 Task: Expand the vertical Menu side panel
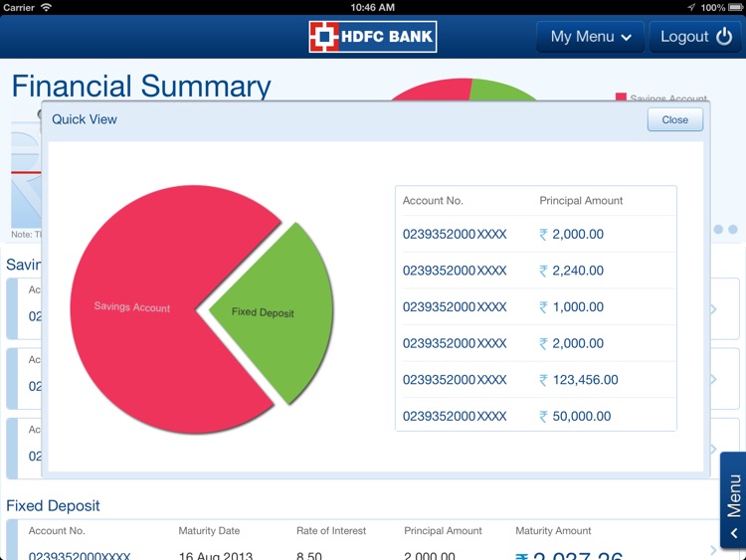pyautogui.click(x=733, y=499)
